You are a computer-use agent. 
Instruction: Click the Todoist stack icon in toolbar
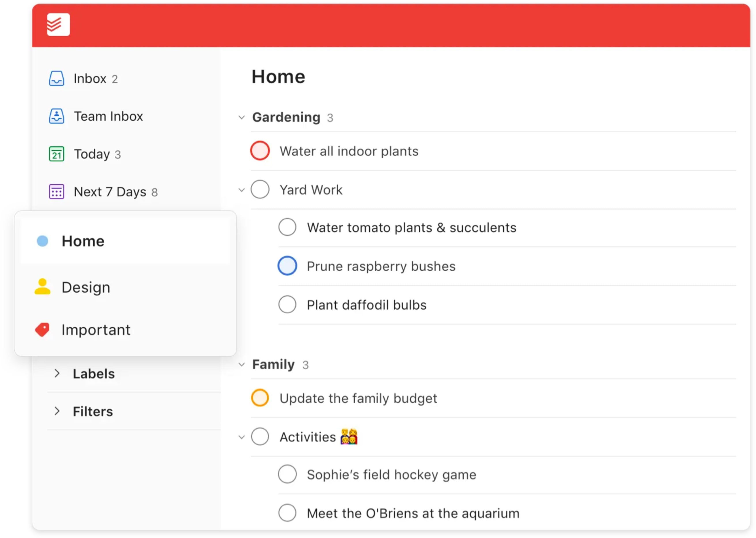59,24
